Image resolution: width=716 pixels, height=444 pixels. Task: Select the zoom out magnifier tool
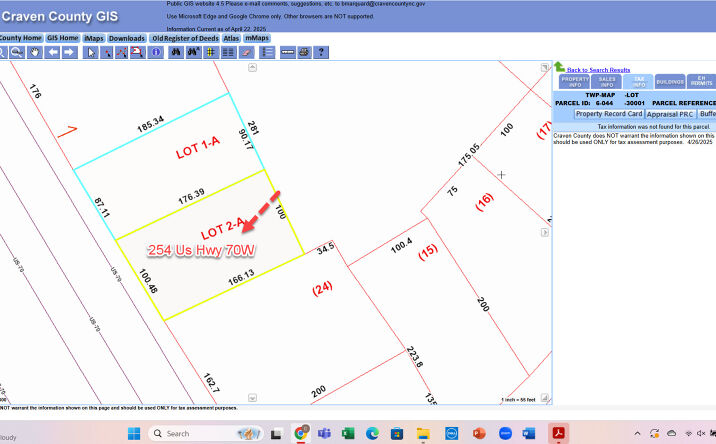pos(17,52)
